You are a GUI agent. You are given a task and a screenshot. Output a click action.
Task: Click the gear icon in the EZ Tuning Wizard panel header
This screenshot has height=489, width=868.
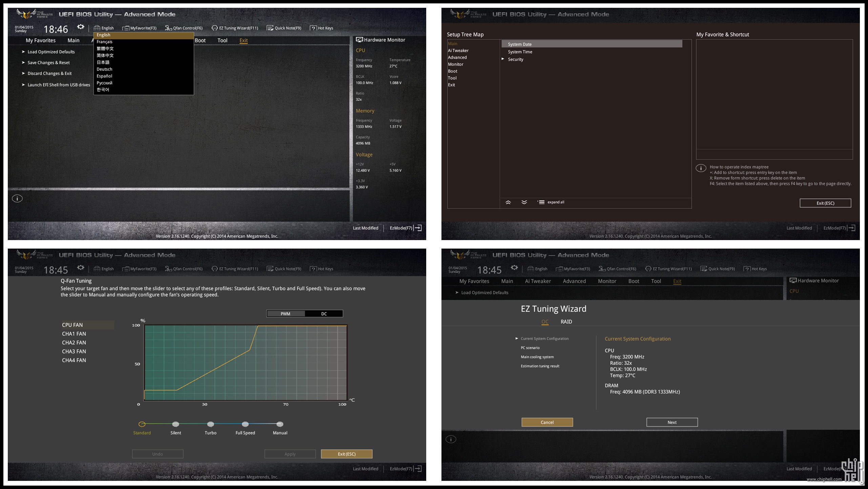(x=514, y=268)
